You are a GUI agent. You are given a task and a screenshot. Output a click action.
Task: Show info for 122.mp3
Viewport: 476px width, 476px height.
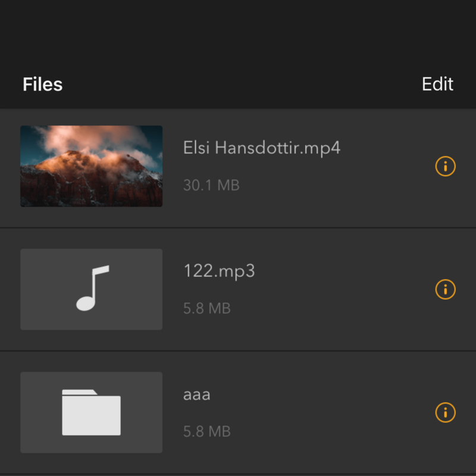pyautogui.click(x=445, y=289)
